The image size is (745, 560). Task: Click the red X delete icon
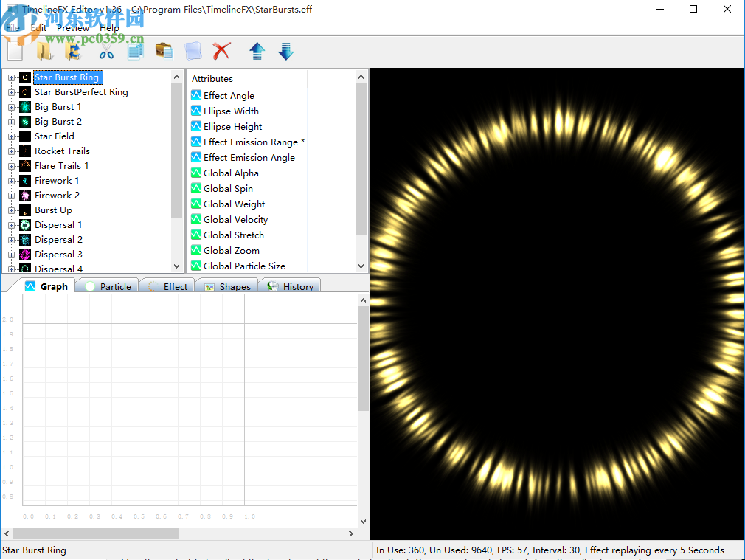(x=221, y=51)
